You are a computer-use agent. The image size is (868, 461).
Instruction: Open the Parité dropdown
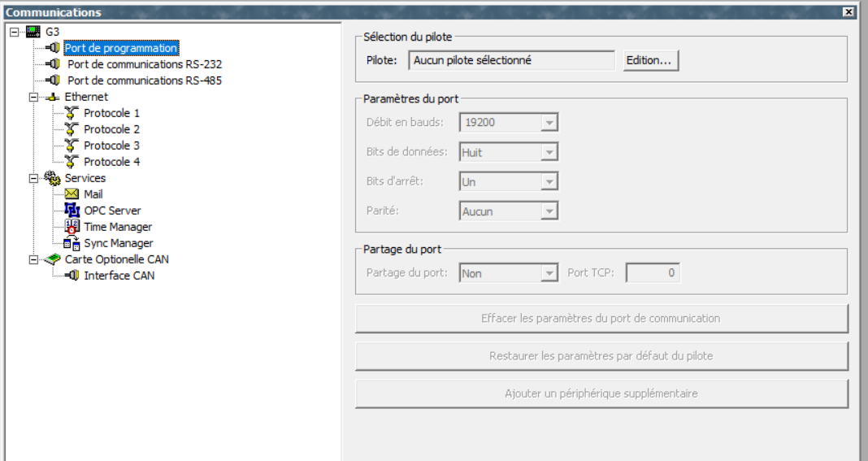pos(549,211)
